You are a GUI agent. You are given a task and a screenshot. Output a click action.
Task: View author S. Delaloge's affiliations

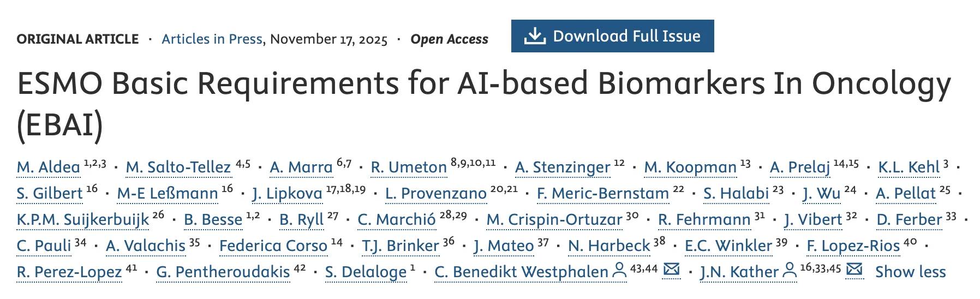click(366, 272)
